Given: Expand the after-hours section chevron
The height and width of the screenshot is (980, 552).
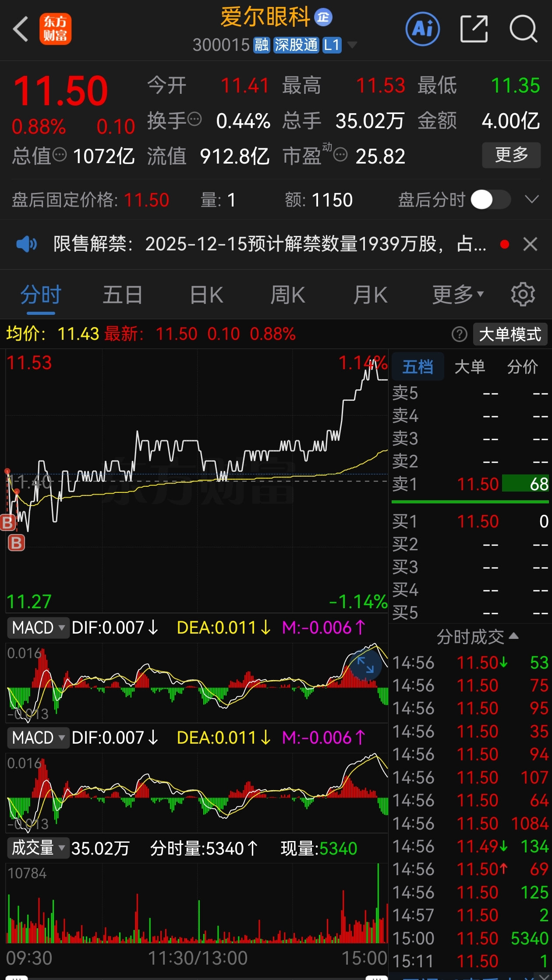Looking at the screenshot, I should 532,200.
